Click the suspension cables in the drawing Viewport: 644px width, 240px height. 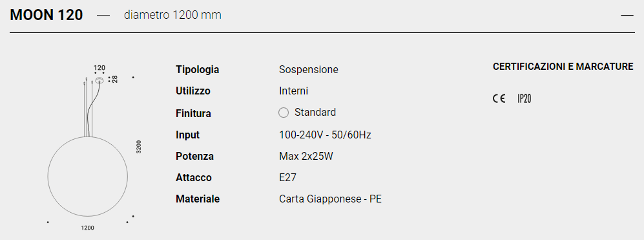(88, 108)
